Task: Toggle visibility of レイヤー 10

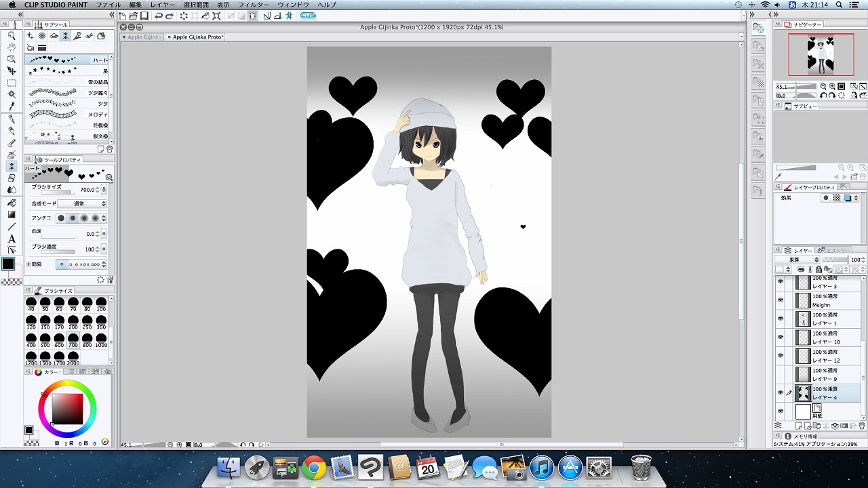Action: tap(781, 337)
